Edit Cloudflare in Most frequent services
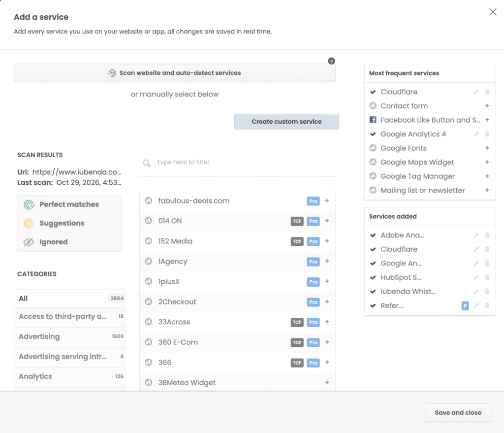The image size is (504, 433). click(476, 92)
